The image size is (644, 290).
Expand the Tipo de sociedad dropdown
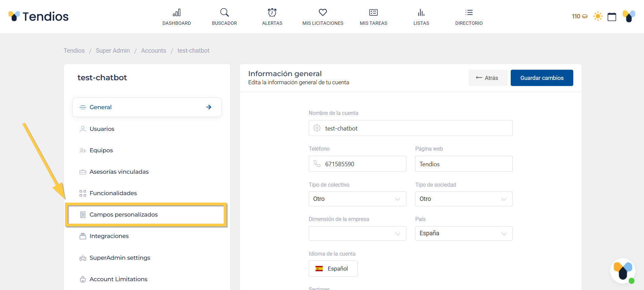pos(463,199)
